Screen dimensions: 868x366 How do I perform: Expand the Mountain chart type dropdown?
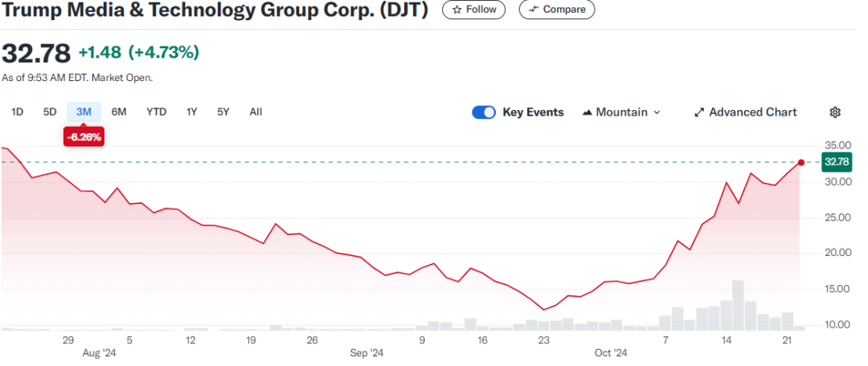tap(620, 112)
